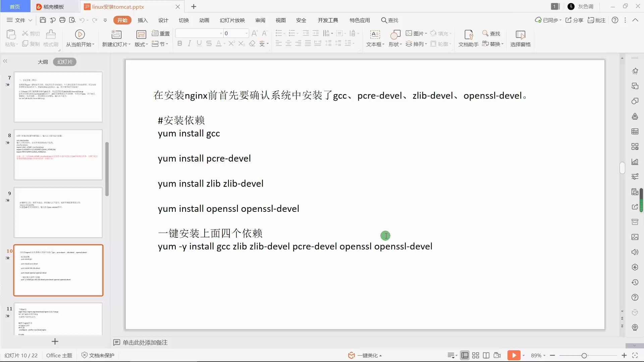This screenshot has width=644, height=362.
Task: Toggle bold formatting
Action: pos(180,43)
